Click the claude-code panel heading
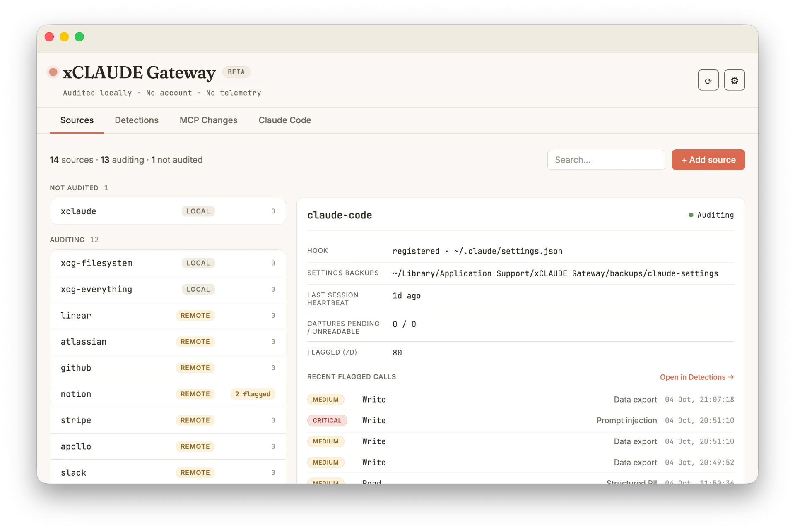This screenshot has height=532, width=795. [340, 215]
